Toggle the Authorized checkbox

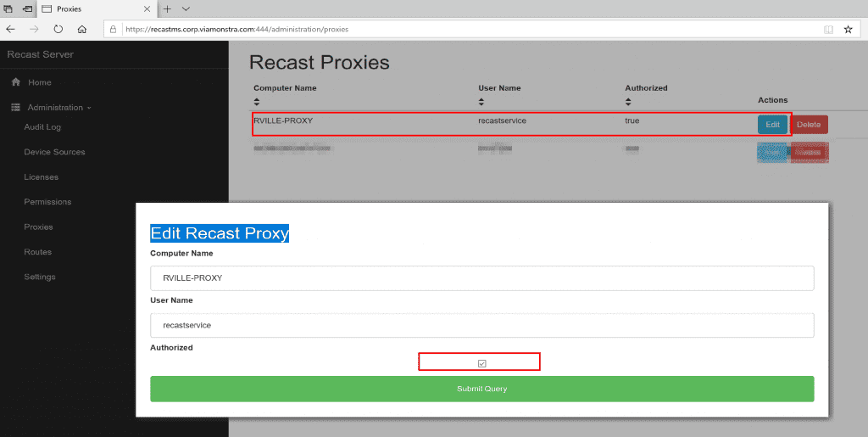[481, 363]
